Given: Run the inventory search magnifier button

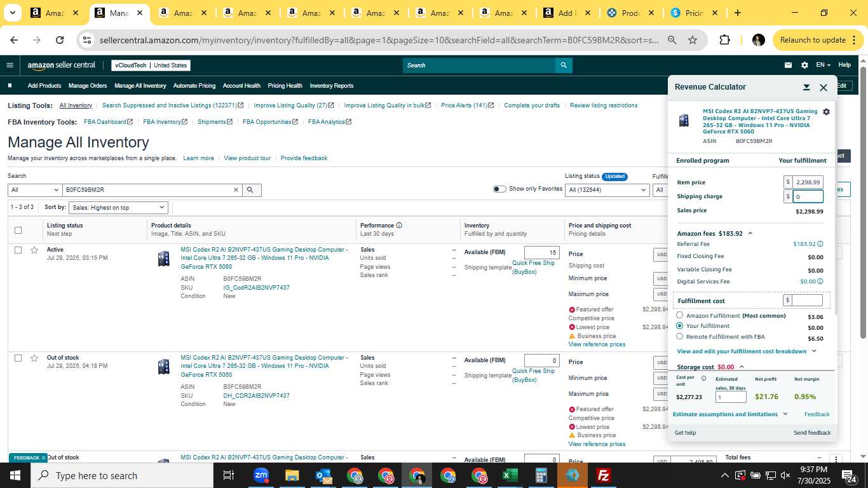Looking at the screenshot, I should tap(250, 189).
